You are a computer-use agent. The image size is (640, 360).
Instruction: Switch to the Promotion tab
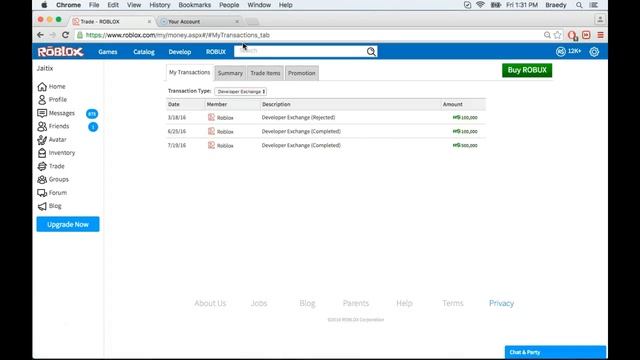(302, 73)
